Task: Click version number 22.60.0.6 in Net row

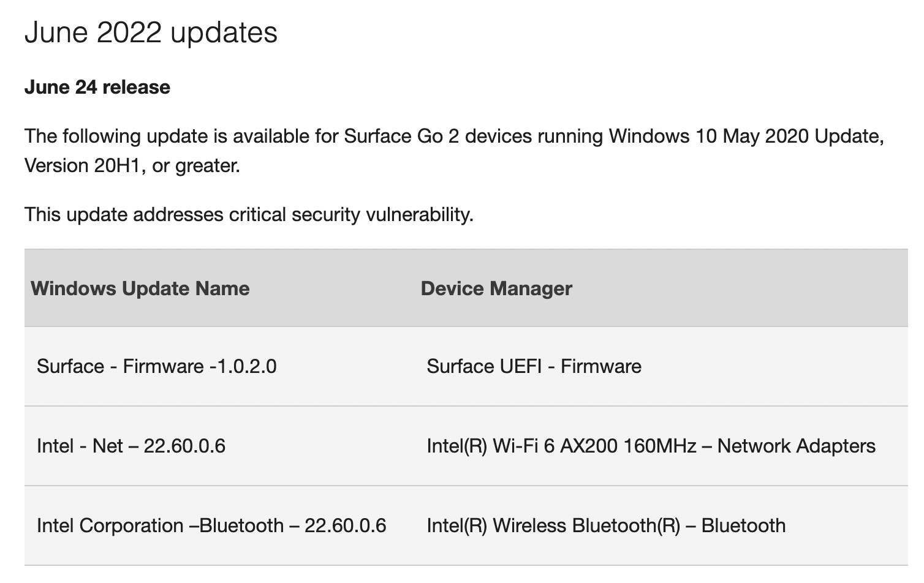Action: (x=184, y=446)
